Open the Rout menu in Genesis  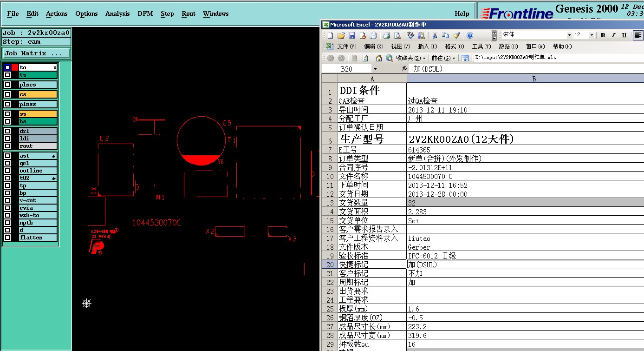click(189, 13)
